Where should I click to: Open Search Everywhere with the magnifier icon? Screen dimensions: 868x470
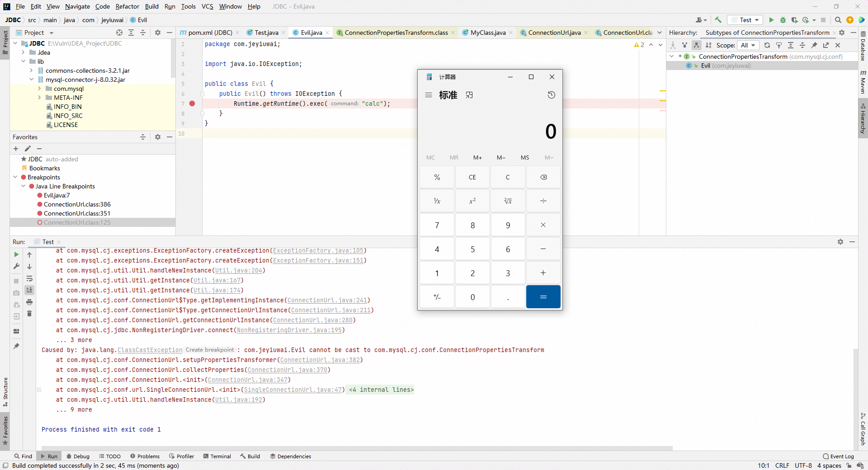click(838, 20)
